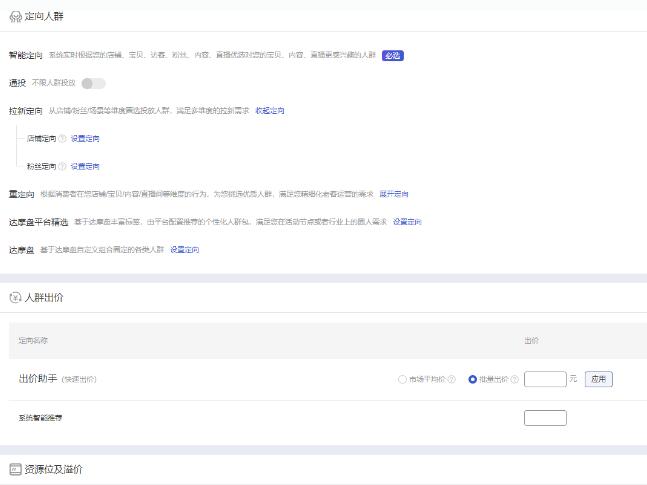Expand 重定向 via 展开定向 link

(394, 194)
